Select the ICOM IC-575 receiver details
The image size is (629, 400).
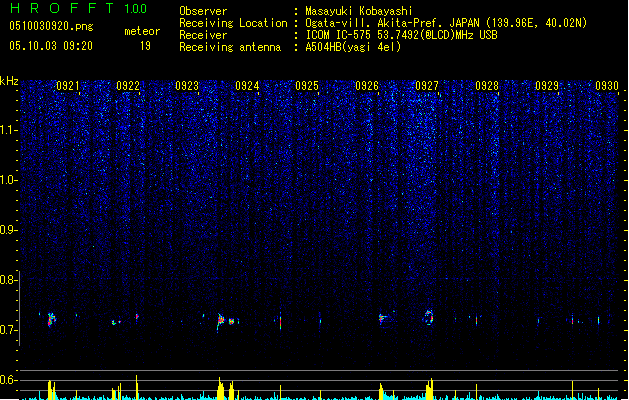point(402,35)
